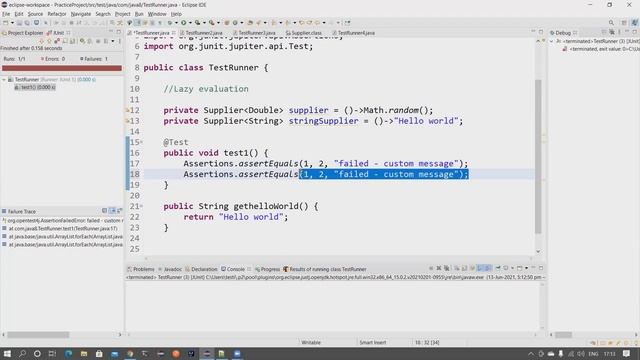Screen dimensions: 640x360
Task: Open the Debug perspective button
Action: tap(634, 23)
